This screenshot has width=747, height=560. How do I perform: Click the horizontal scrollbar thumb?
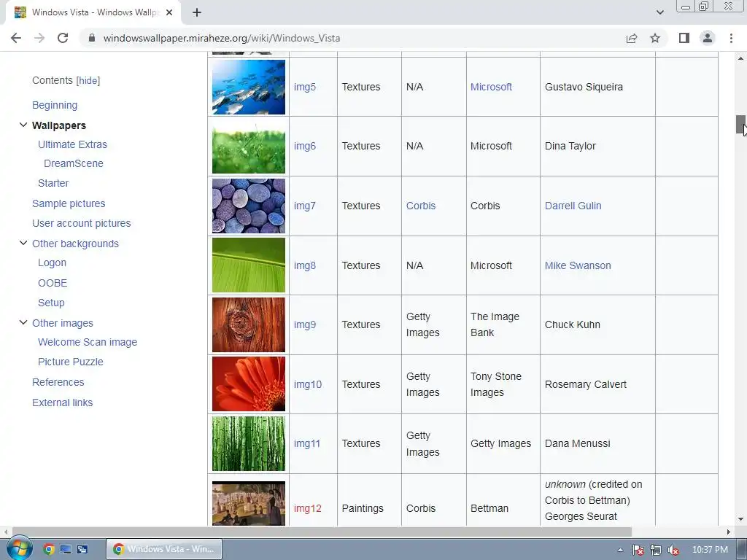point(322,532)
